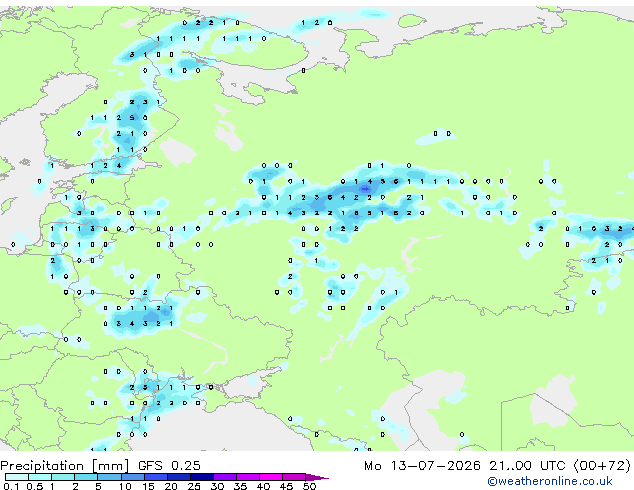Choose the 25–30 mm navy legend swatch
The image size is (634, 490).
click(x=201, y=477)
